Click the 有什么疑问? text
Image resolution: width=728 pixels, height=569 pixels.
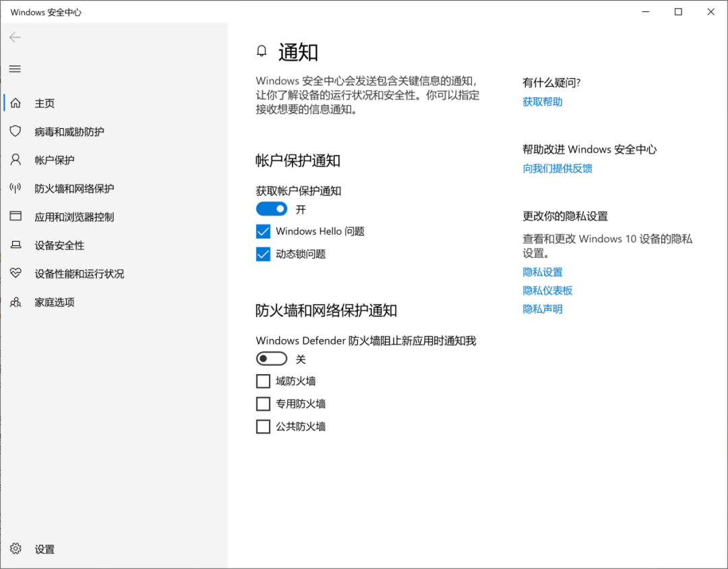(551, 83)
